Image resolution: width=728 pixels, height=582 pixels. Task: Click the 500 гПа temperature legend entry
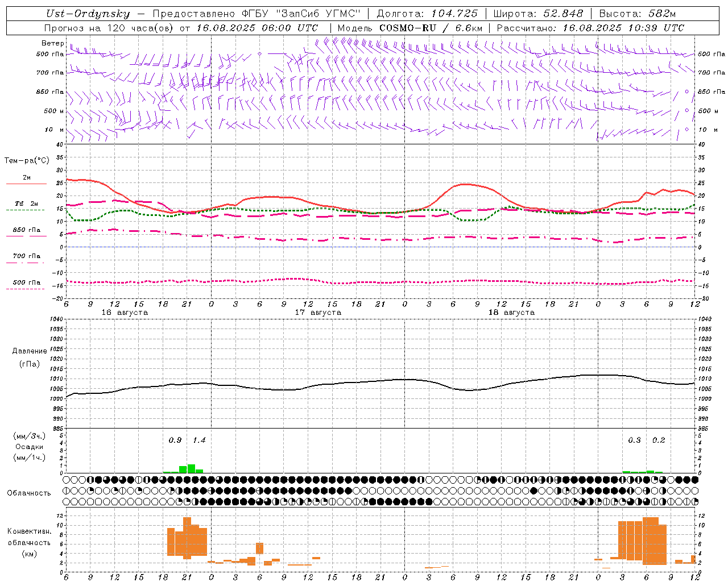point(27,282)
